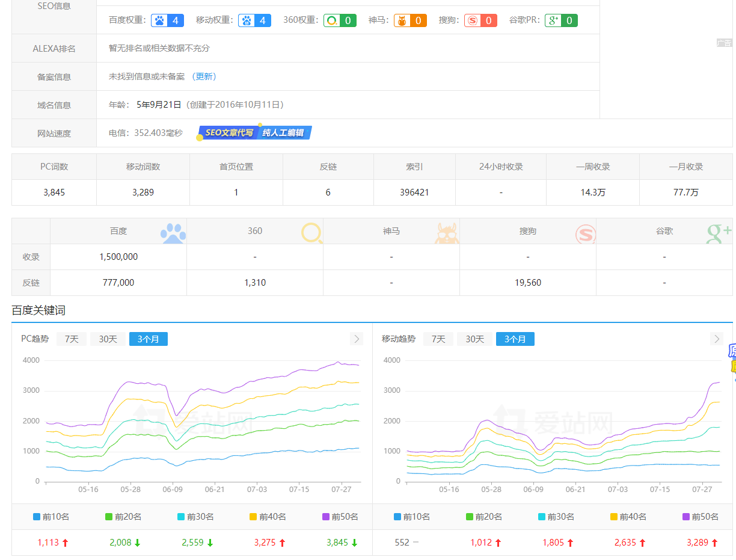The height and width of the screenshot is (560, 736).
Task: Click Baidu 反链 value 777,000
Action: point(118,283)
